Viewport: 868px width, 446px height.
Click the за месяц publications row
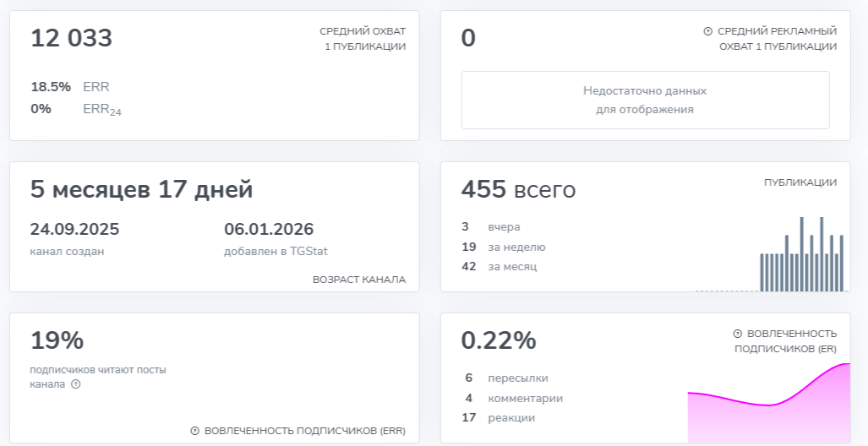pyautogui.click(x=500, y=267)
